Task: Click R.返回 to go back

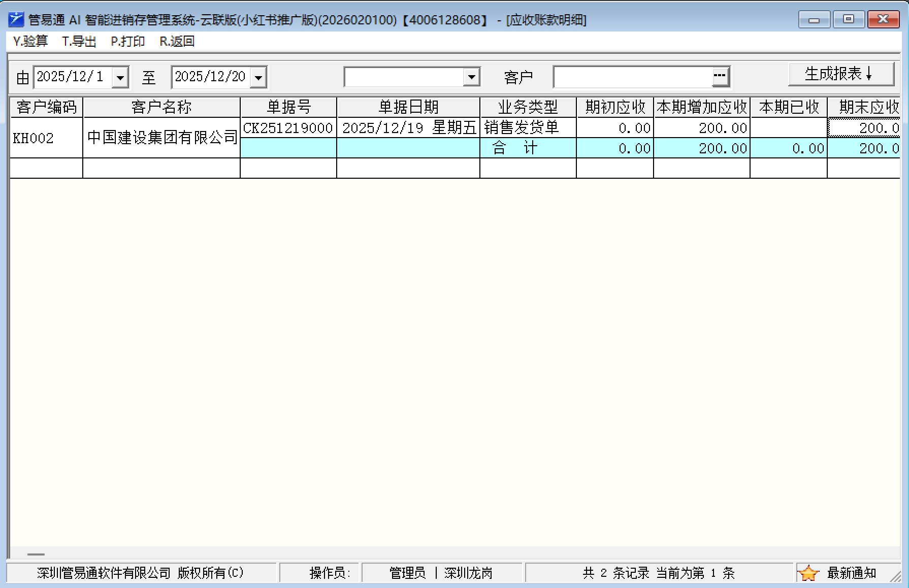Action: (177, 41)
